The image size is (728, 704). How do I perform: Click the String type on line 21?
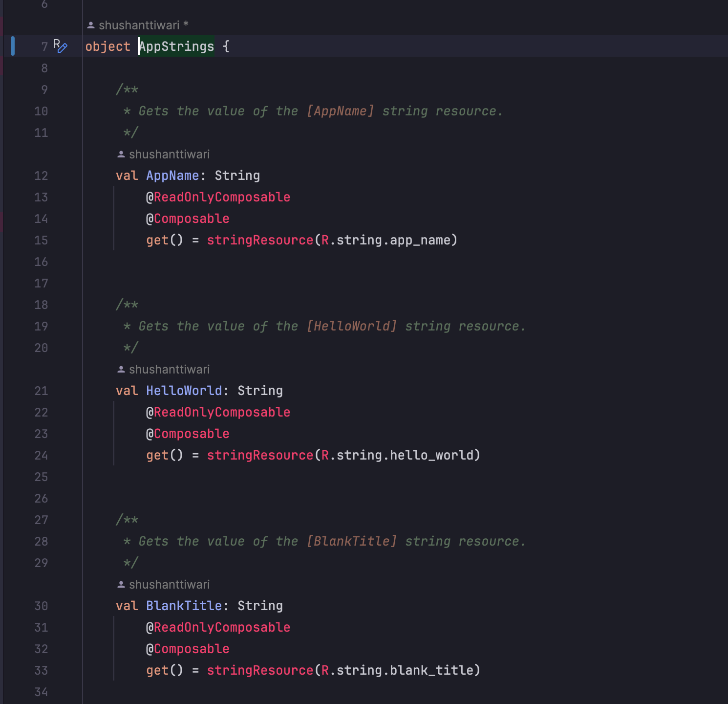coord(260,391)
